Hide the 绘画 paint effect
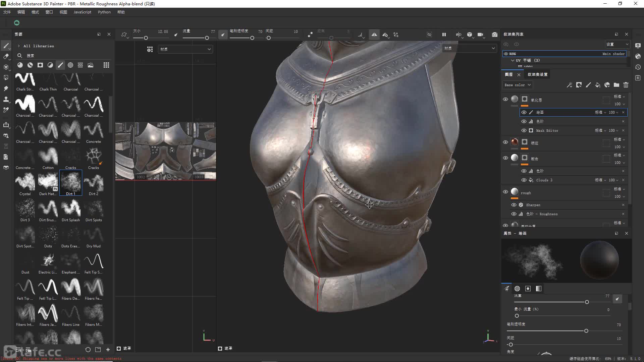 click(524, 112)
